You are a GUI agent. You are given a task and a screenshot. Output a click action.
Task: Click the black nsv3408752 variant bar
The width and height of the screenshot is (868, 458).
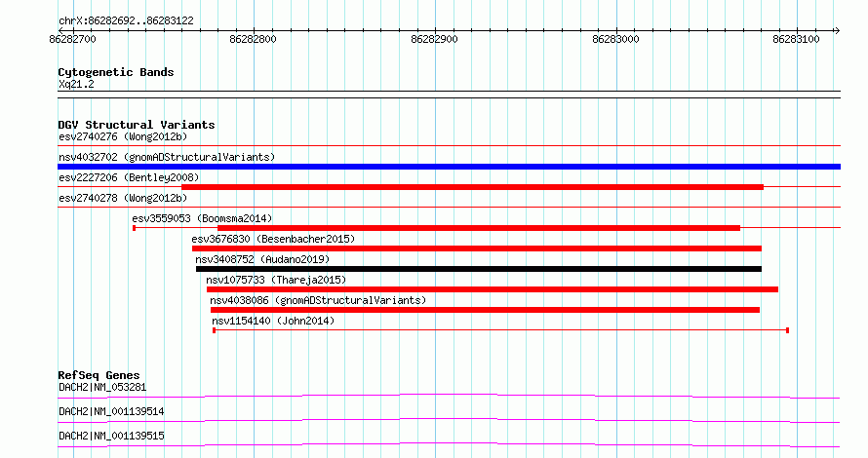click(x=479, y=269)
